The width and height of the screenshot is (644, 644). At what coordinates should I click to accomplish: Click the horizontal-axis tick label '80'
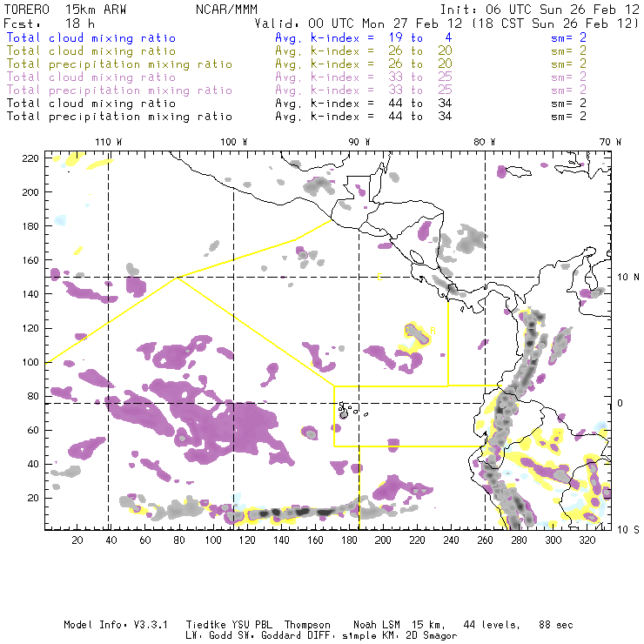(x=179, y=540)
